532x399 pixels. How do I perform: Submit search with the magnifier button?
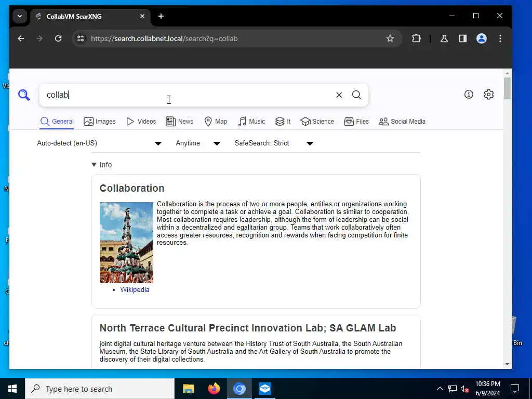(356, 95)
